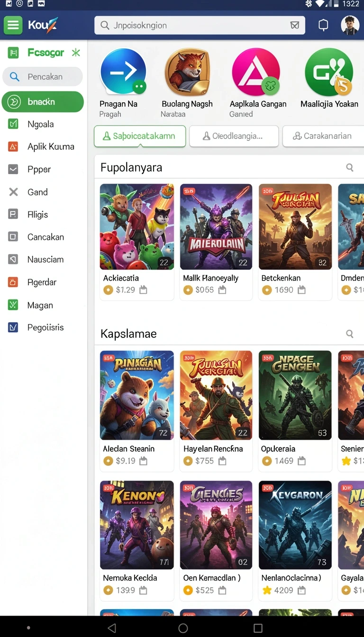Clear search with the envelope icon in search bar
Viewport: 364px width, 637px height.
pos(294,26)
